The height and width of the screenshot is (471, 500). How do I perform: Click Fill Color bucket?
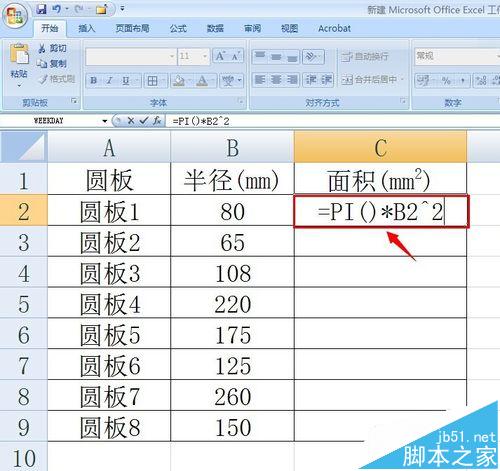click(x=179, y=81)
